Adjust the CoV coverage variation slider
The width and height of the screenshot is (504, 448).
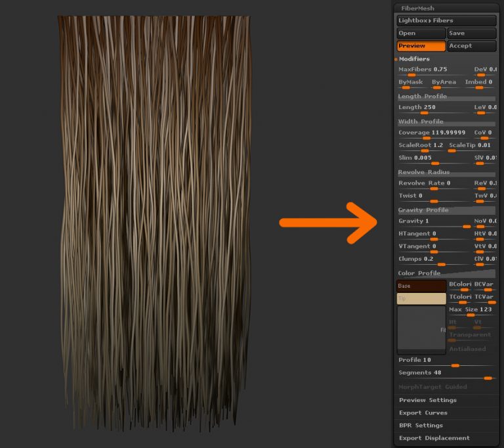click(x=484, y=134)
